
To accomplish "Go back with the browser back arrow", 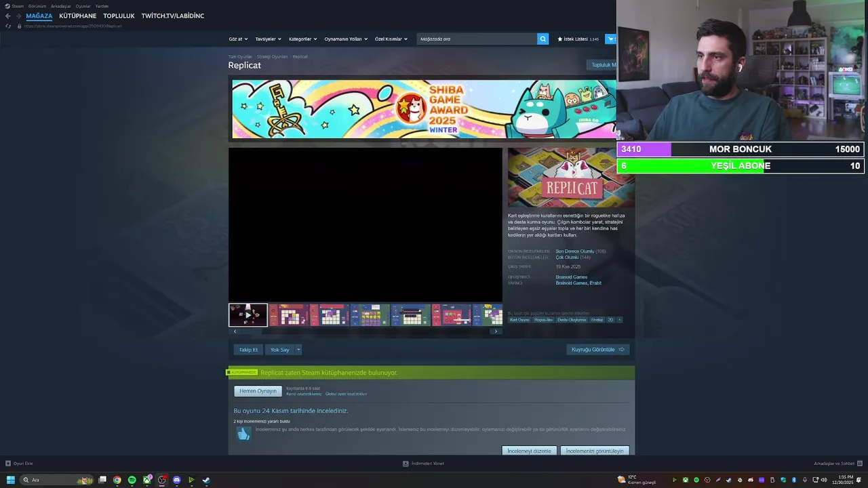I will tap(7, 16).
